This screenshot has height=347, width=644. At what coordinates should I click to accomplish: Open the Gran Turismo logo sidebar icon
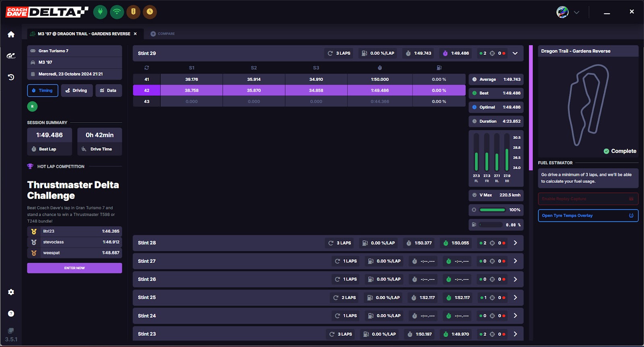(x=11, y=56)
